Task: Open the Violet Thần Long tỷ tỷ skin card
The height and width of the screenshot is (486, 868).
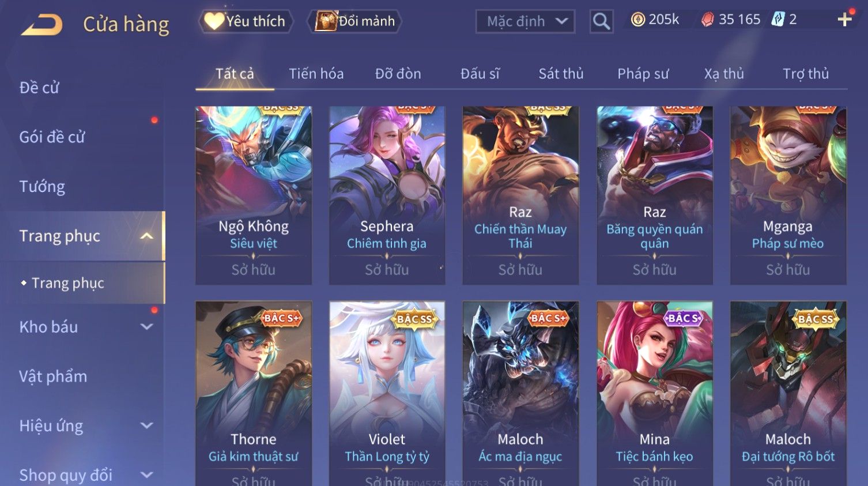Action: pos(387,393)
